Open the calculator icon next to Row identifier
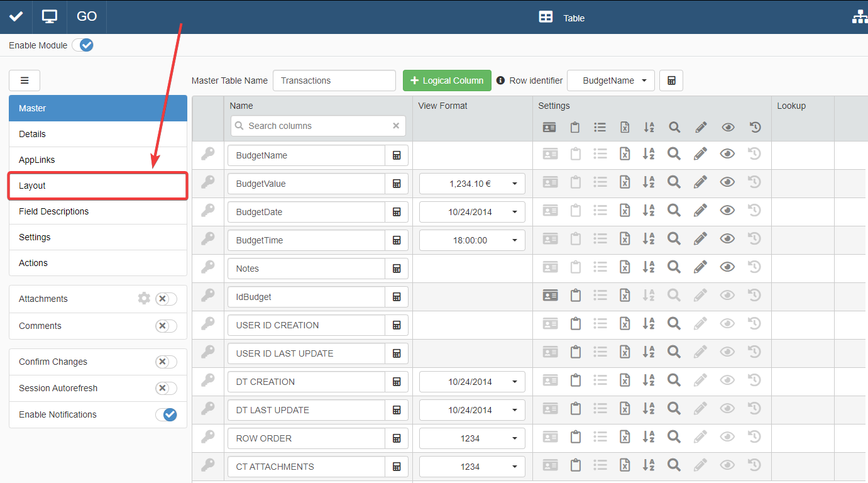 671,80
